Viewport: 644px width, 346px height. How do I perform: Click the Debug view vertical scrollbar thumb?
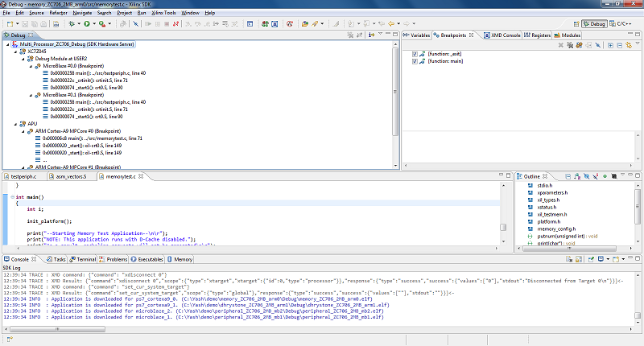tap(395, 93)
